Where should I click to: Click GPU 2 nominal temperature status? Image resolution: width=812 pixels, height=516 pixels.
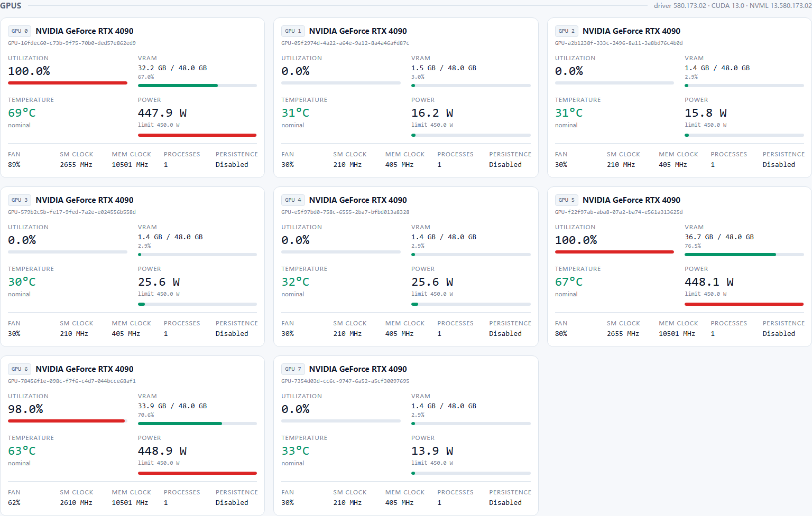pos(566,126)
